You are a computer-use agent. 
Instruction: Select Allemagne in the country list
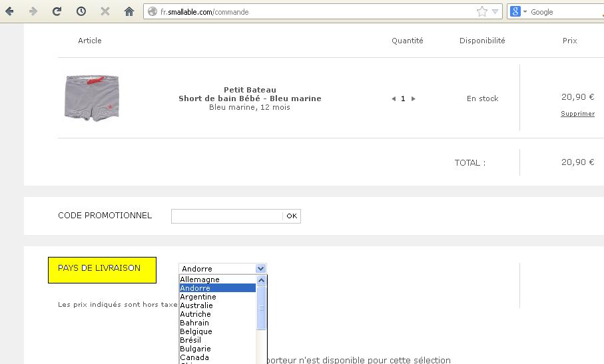(217, 279)
